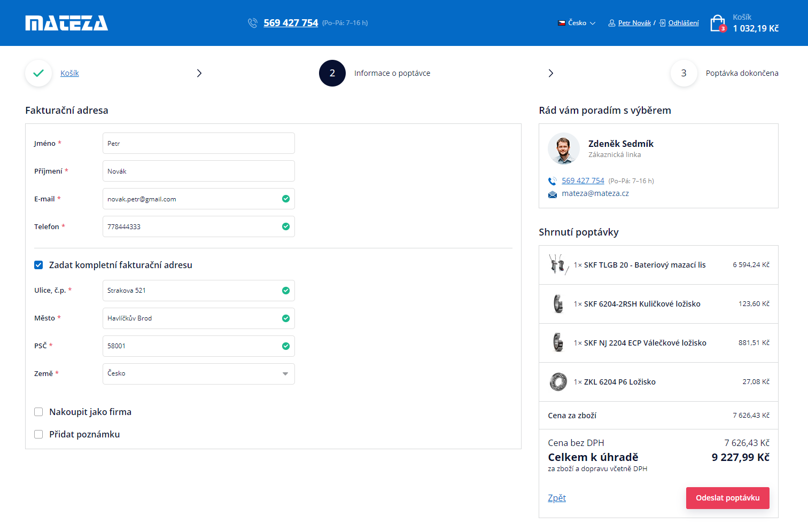Click the envelope icon in advisor card
Screen dimensions: 808x532
coord(553,194)
